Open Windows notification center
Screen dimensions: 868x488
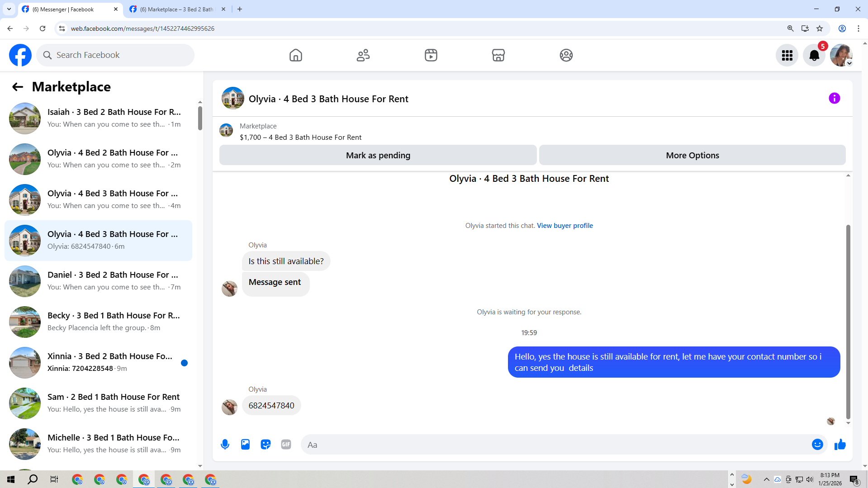(854, 480)
